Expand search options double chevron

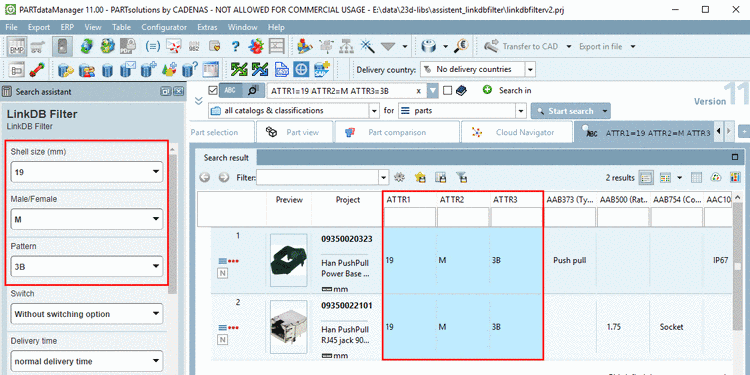pos(199,100)
